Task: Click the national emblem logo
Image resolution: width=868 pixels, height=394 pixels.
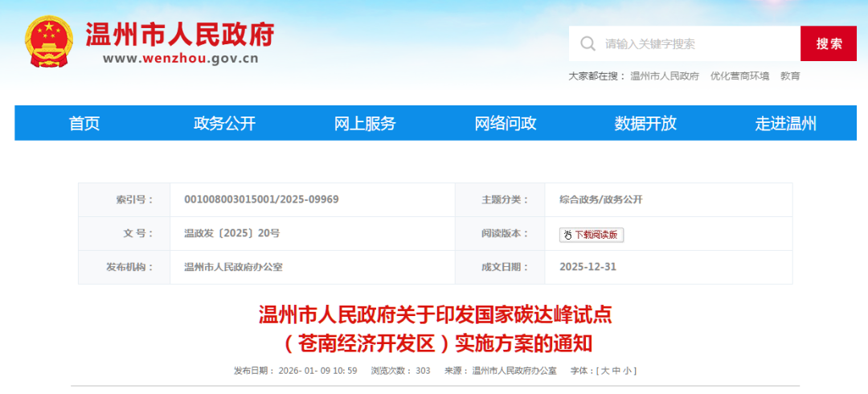Action: [x=49, y=43]
